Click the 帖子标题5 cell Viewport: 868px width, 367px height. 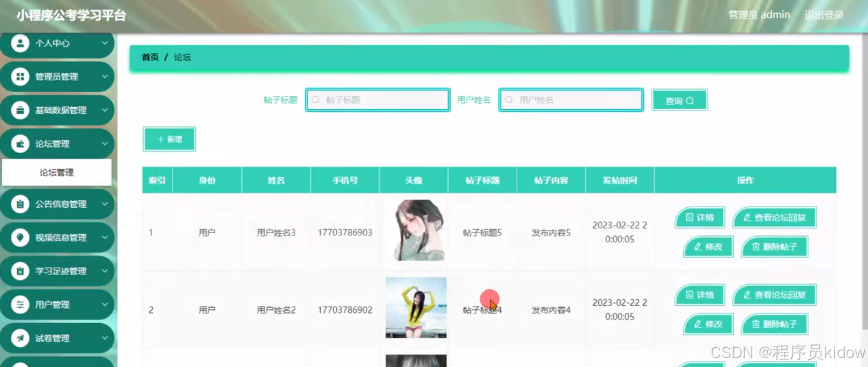pyautogui.click(x=482, y=233)
